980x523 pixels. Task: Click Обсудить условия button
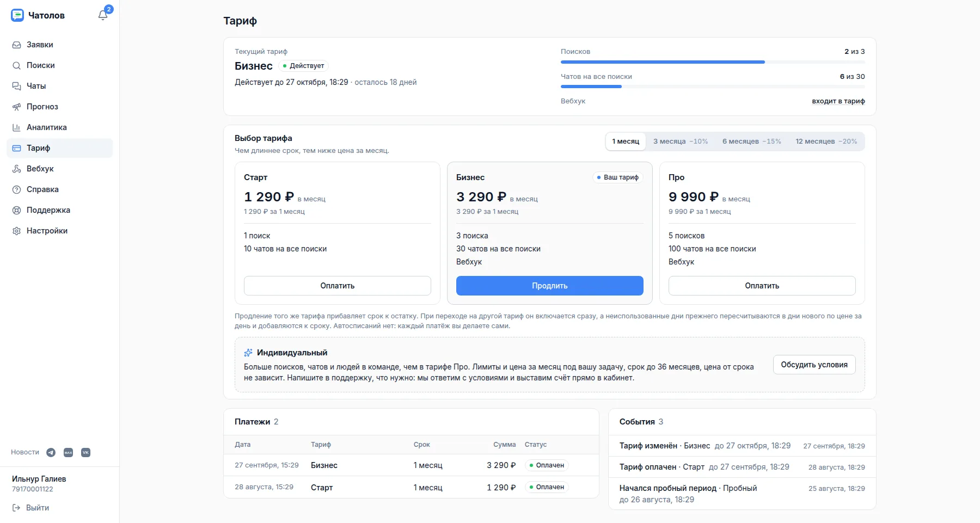(x=814, y=365)
